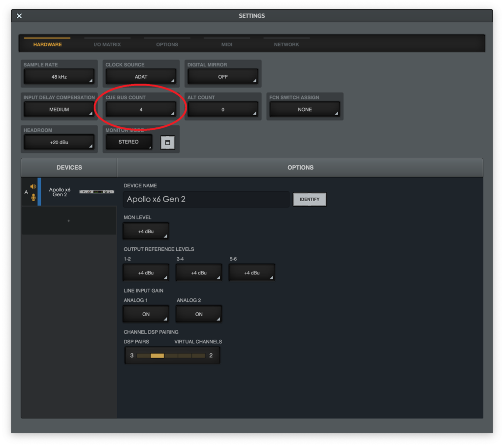Open the Sample Rate dropdown
The image size is (504, 446).
click(59, 77)
